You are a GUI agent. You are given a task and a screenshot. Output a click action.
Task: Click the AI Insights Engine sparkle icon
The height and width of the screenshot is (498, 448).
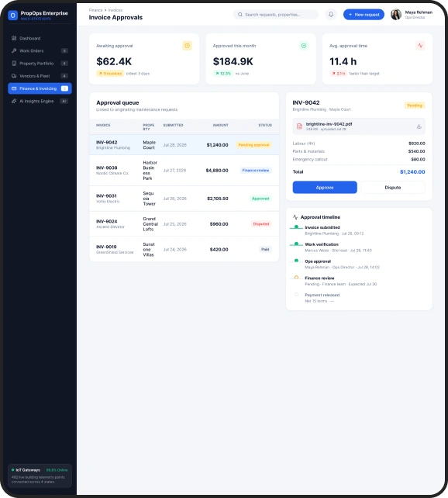tap(14, 101)
